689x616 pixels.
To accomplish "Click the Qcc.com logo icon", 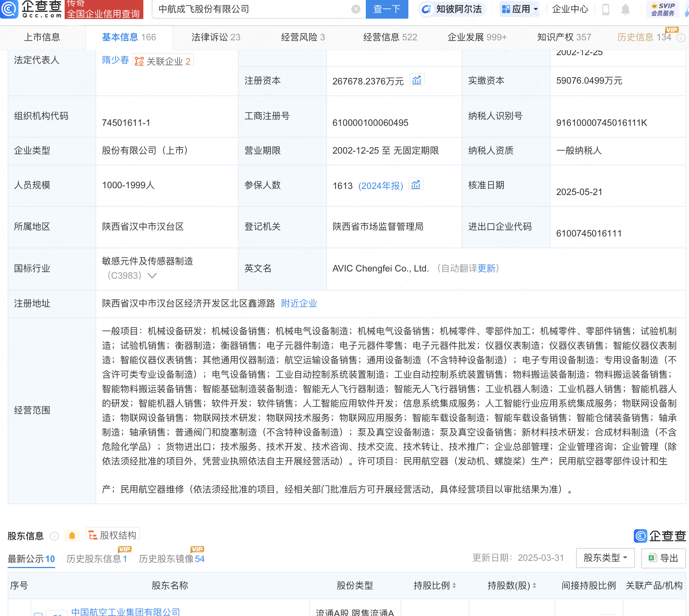I will coord(9,9).
